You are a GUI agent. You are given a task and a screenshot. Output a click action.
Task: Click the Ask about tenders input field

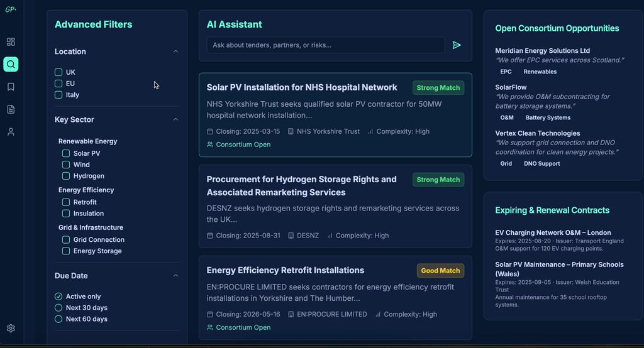coord(325,45)
